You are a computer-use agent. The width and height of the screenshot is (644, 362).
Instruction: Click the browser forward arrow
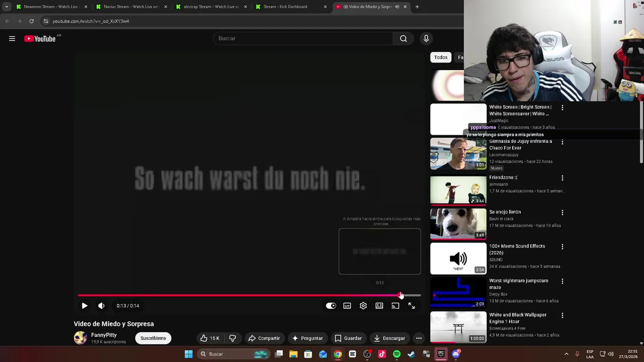[19, 21]
